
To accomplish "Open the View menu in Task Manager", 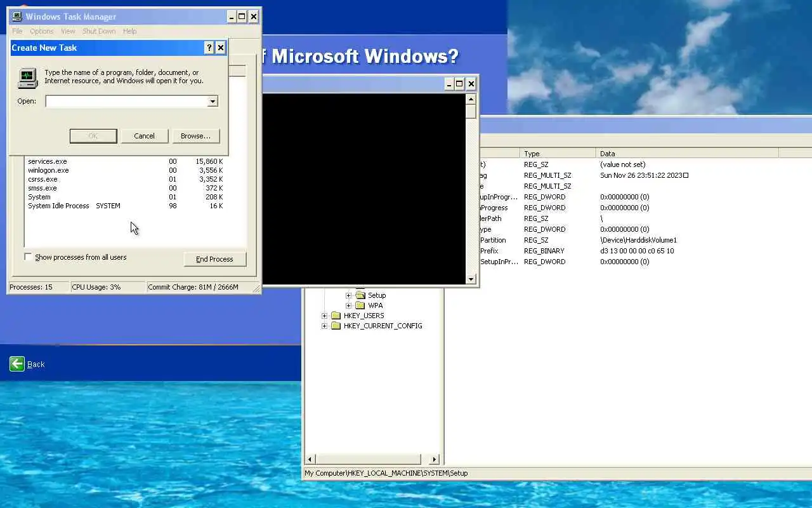I will click(68, 31).
